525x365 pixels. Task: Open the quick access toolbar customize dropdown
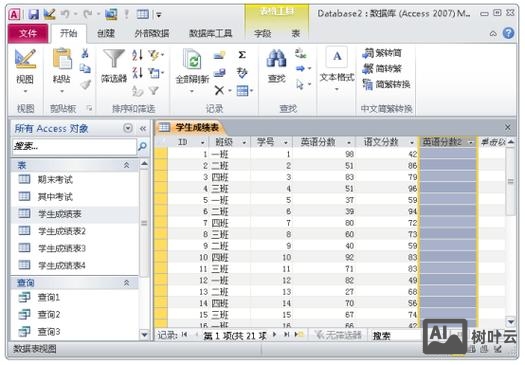pyautogui.click(x=159, y=15)
